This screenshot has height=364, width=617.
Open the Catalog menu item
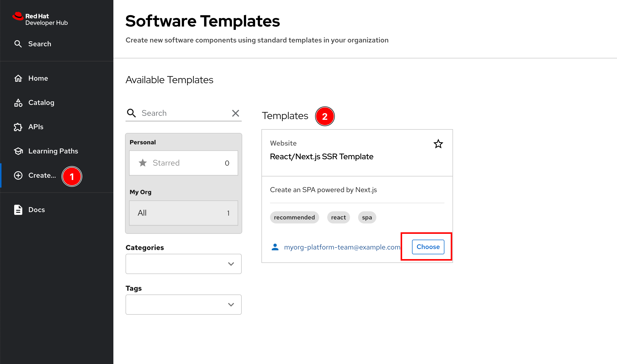(x=41, y=103)
